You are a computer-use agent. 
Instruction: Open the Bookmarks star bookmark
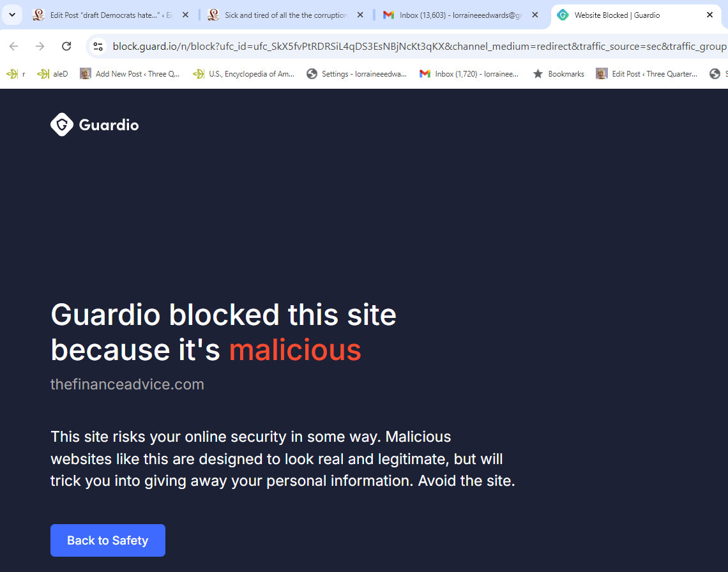click(x=559, y=74)
